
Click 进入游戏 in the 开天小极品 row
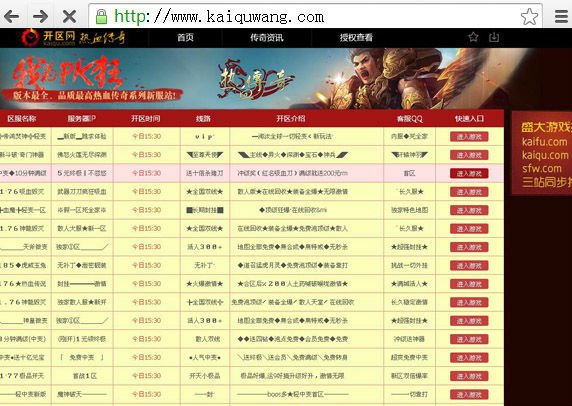[x=469, y=376]
